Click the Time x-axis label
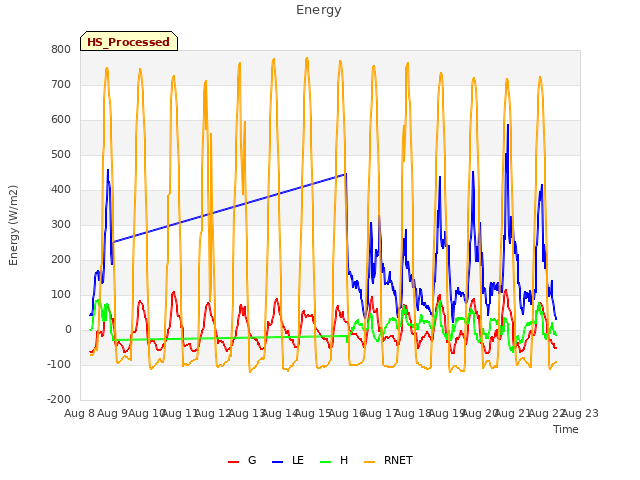The width and height of the screenshot is (640, 480). 566,429
